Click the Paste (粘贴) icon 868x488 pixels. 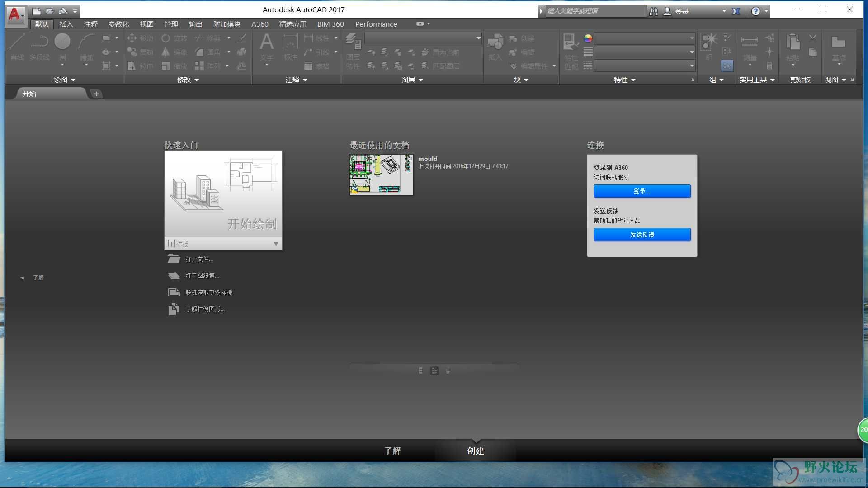pyautogui.click(x=793, y=47)
